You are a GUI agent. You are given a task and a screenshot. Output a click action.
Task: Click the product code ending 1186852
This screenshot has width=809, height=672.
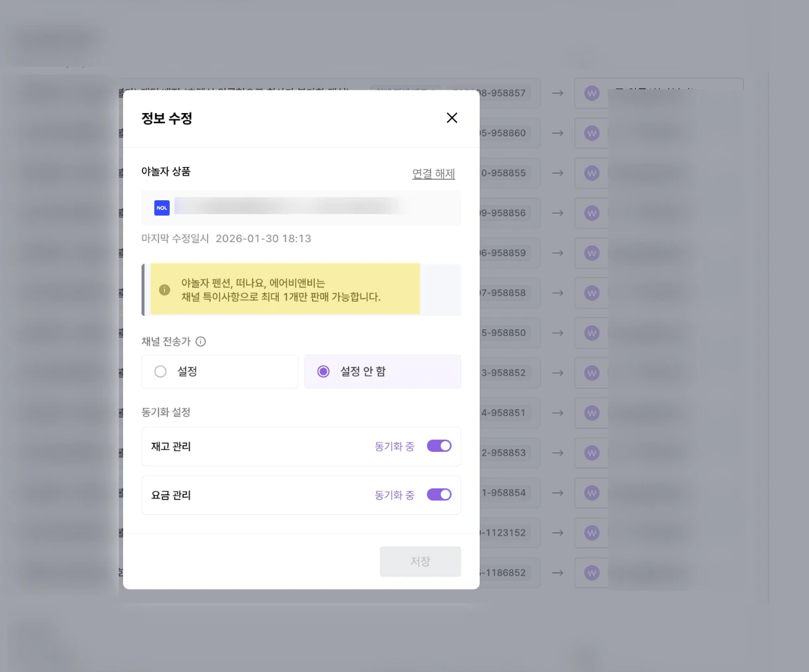504,572
